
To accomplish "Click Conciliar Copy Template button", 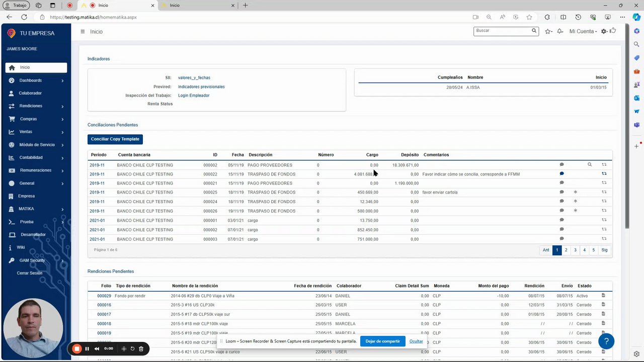I will [x=115, y=139].
